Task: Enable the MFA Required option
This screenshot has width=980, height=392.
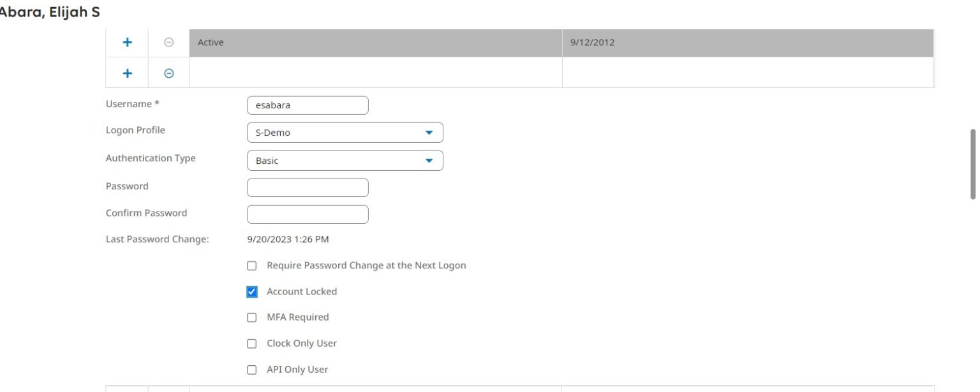Action: 251,317
